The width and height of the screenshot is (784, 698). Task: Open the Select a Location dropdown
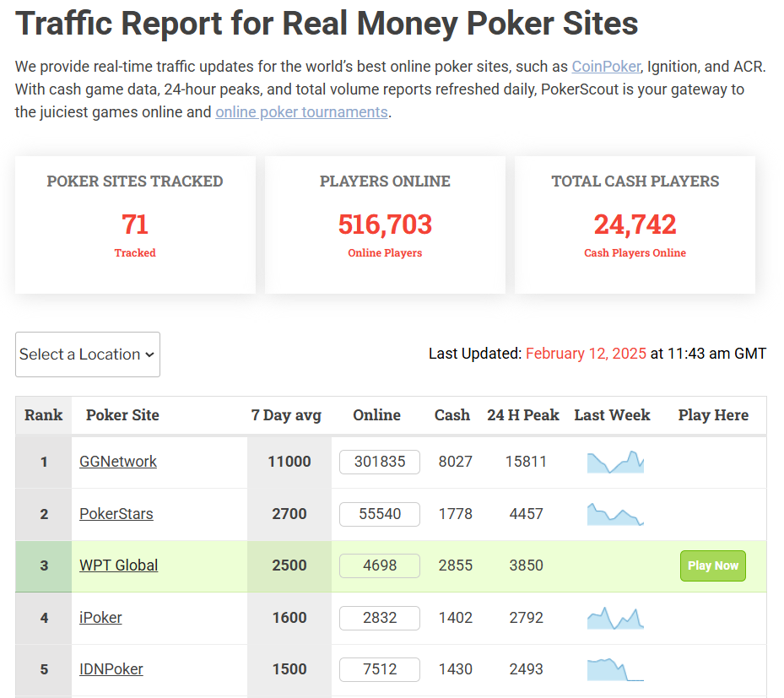pyautogui.click(x=88, y=354)
